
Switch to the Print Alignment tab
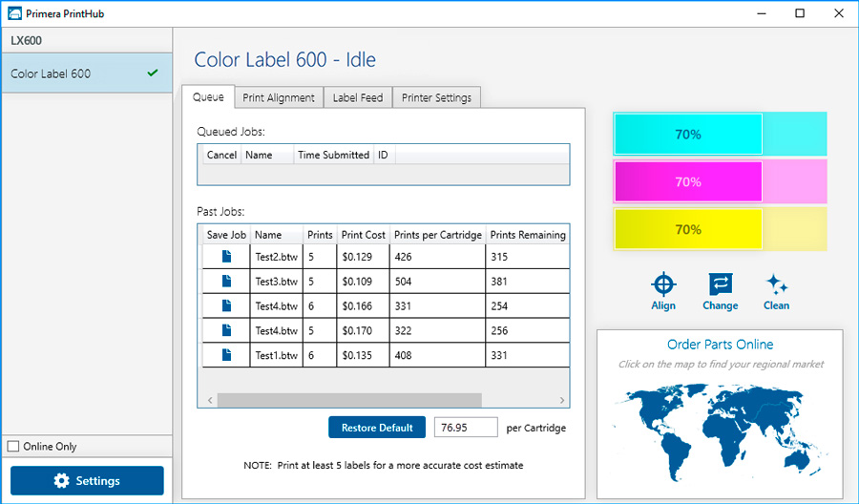point(279,97)
